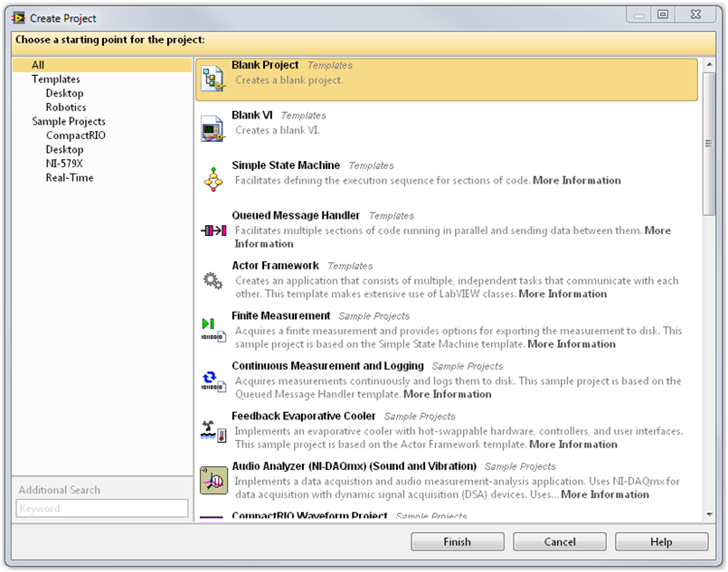This screenshot has width=728, height=572.
Task: Click the Finish button
Action: [457, 542]
